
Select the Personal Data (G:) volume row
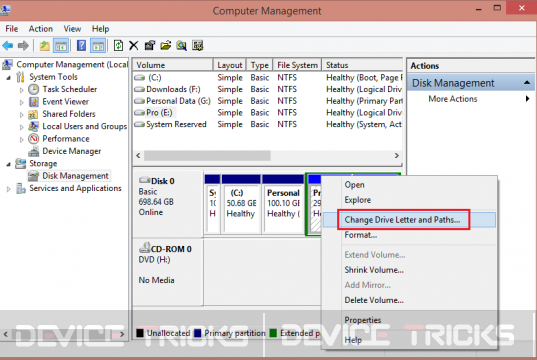coord(268,101)
